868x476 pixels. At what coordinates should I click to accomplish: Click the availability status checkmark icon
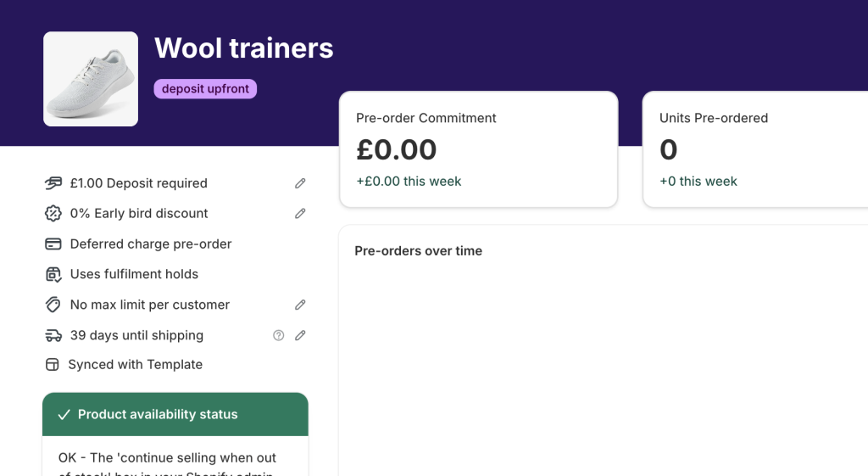(x=64, y=415)
